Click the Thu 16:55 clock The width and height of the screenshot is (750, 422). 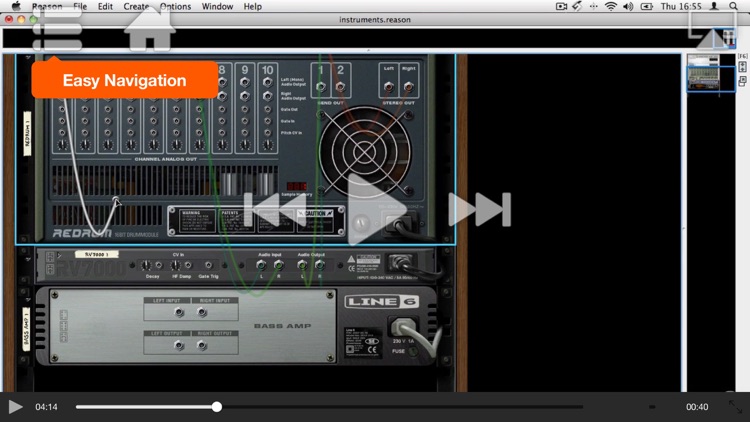pyautogui.click(x=681, y=6)
